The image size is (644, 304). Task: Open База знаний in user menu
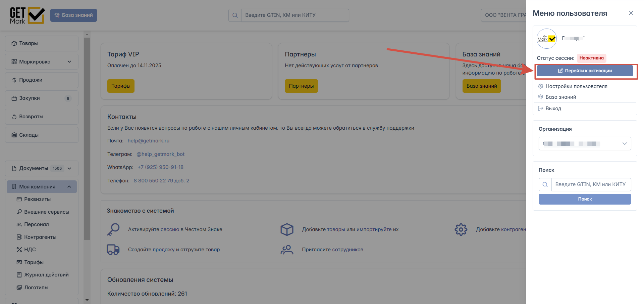[560, 97]
